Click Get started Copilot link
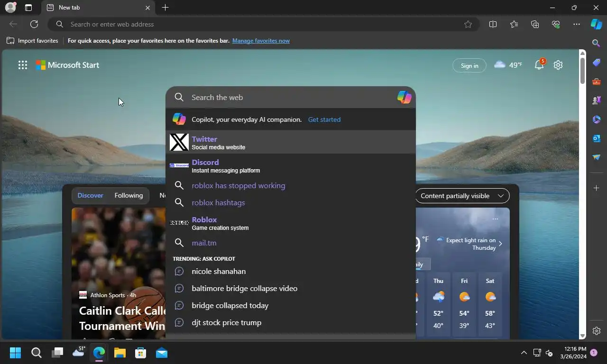The width and height of the screenshot is (607, 364). [x=324, y=119]
